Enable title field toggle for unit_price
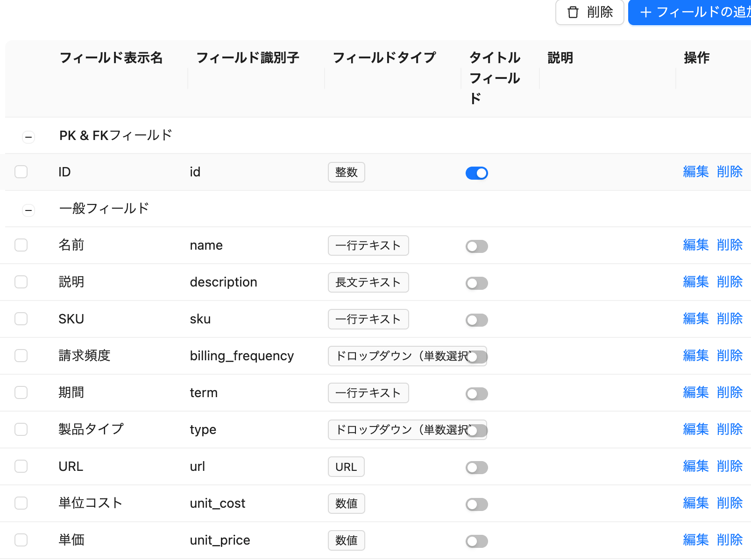 [x=476, y=541]
